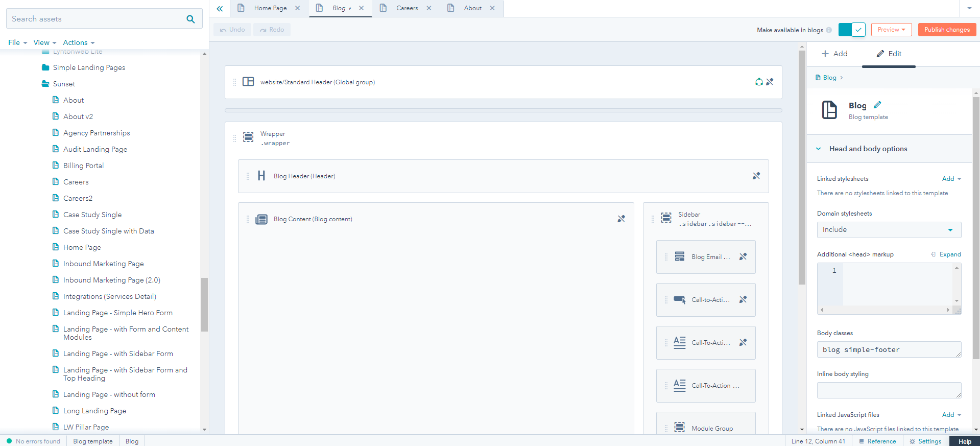Toggle Make available in blogs switch
The width and height of the screenshot is (980, 446).
click(852, 30)
